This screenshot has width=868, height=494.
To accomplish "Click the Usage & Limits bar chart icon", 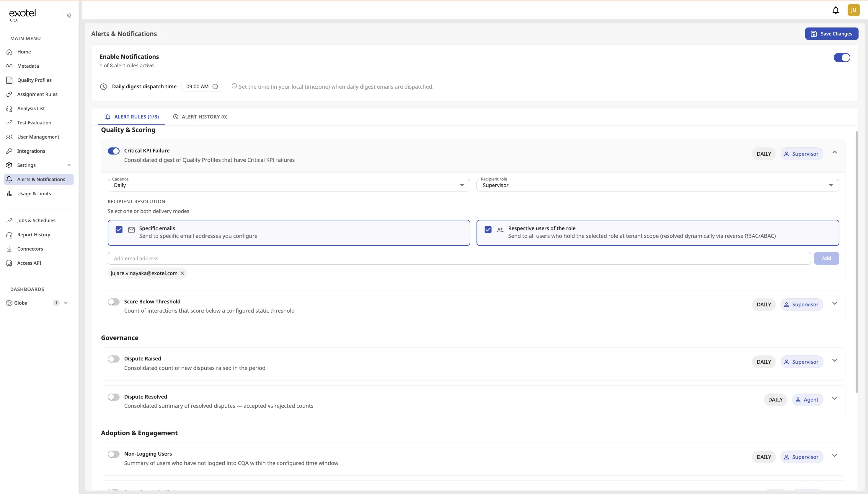I will tap(9, 194).
